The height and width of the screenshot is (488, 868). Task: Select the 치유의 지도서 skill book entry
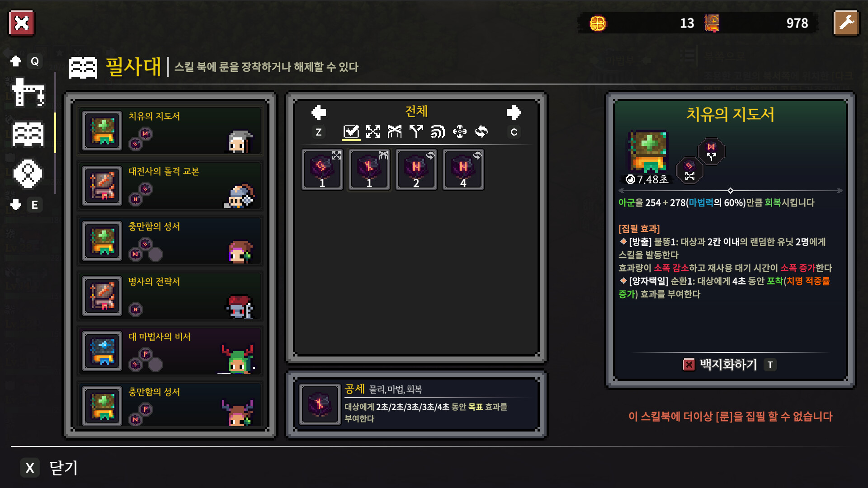click(170, 131)
